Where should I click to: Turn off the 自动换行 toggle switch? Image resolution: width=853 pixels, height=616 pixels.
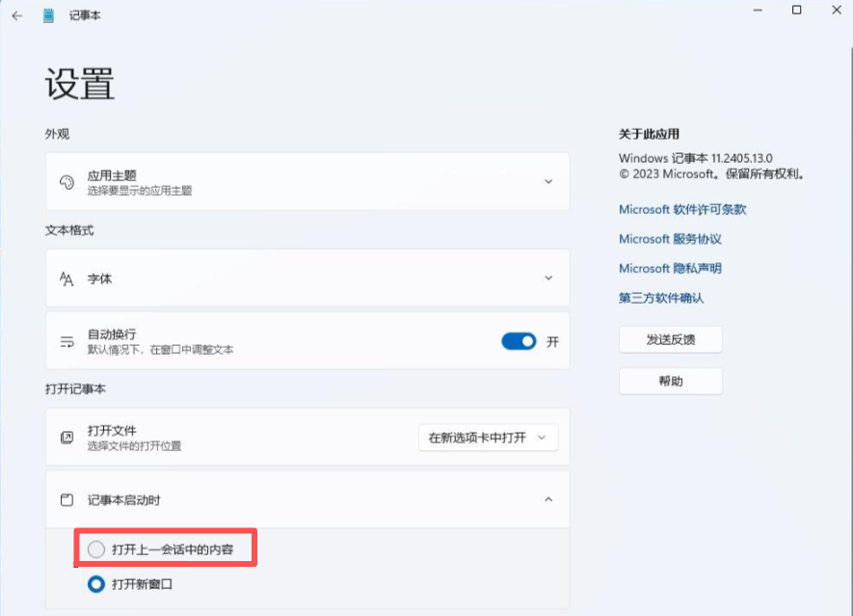[519, 341]
